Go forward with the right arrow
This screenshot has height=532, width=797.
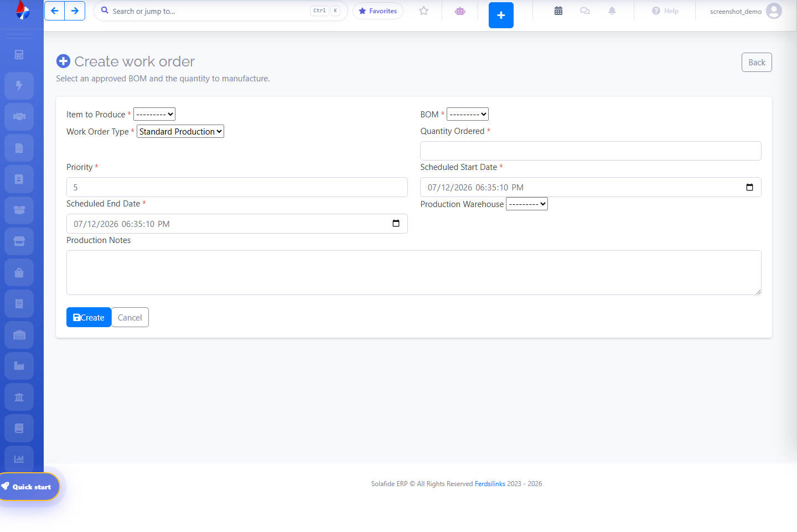[75, 11]
